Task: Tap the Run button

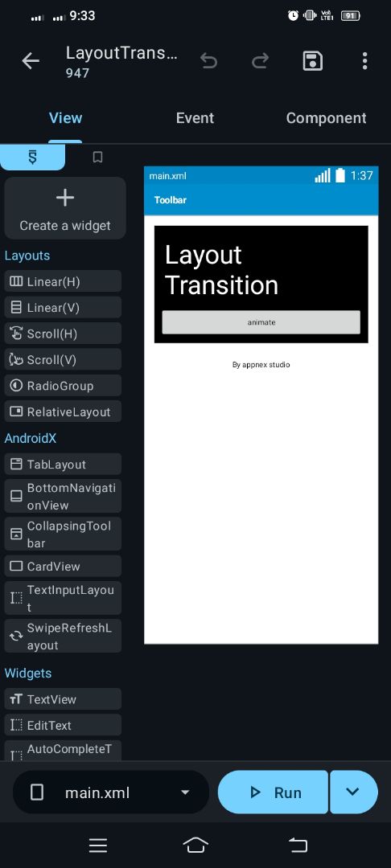Action: [x=274, y=792]
